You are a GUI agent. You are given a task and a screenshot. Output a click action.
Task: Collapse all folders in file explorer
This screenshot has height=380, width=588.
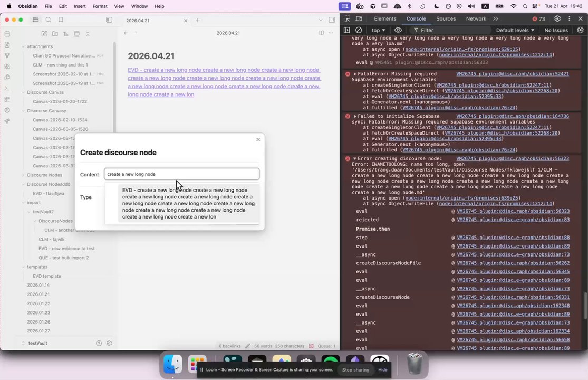point(88,34)
